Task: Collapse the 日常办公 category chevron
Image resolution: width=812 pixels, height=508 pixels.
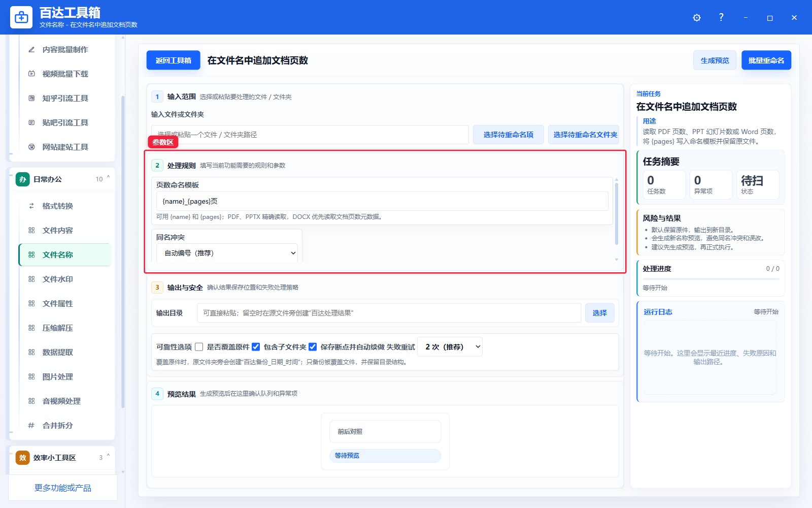Action: 108,178
